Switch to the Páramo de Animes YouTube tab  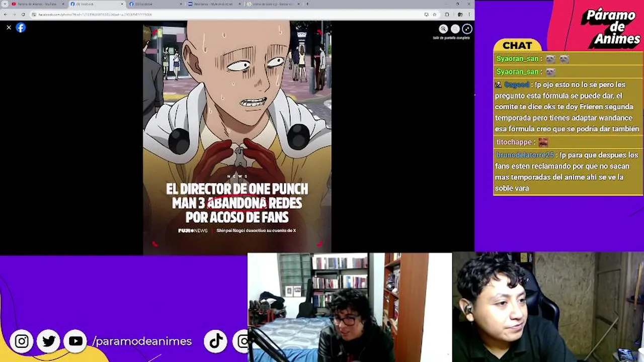tap(37, 4)
